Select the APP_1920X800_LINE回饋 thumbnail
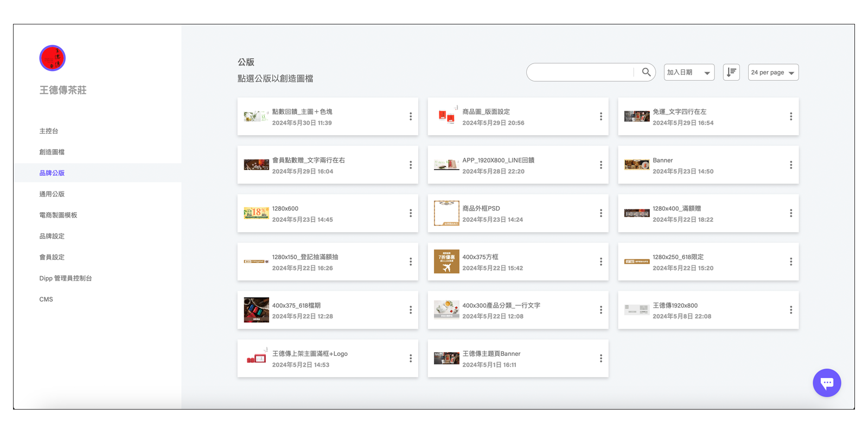Screen dimensions: 868x434 (446, 165)
